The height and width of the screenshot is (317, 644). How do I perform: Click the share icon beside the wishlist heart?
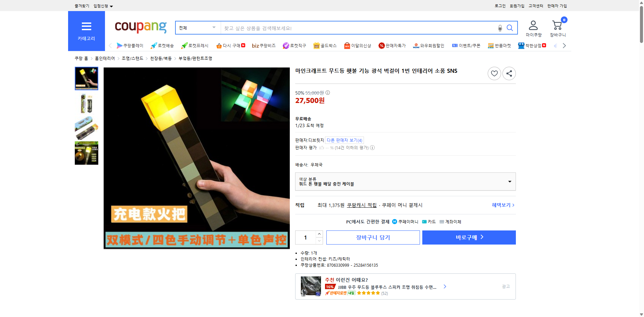click(509, 73)
